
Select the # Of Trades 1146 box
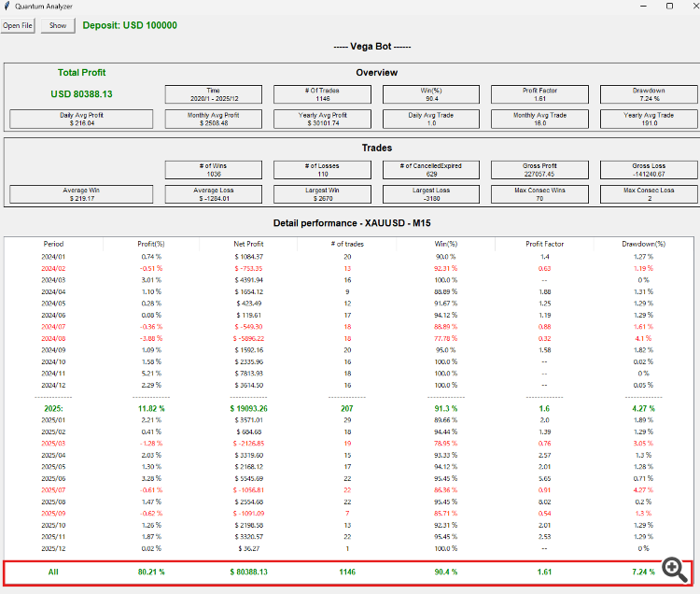(x=322, y=94)
